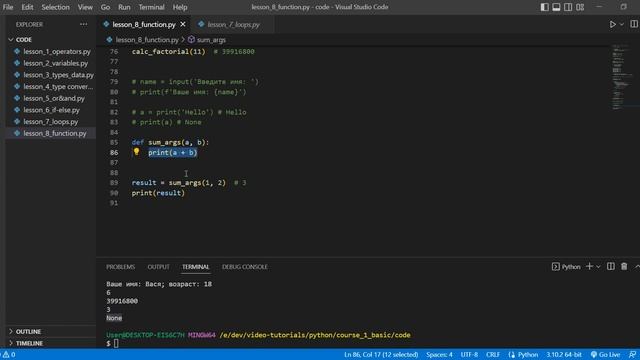Toggle panel layout icon in title bar

[x=556, y=7]
